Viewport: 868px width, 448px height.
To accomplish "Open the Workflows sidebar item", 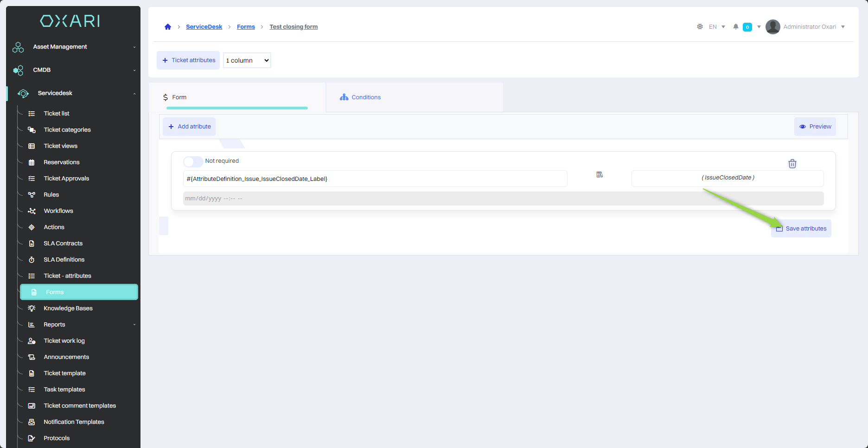I will (x=58, y=211).
